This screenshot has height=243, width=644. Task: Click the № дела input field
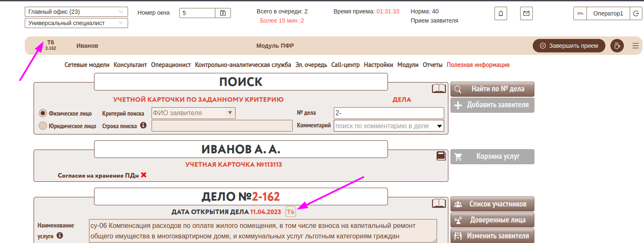pyautogui.click(x=388, y=113)
